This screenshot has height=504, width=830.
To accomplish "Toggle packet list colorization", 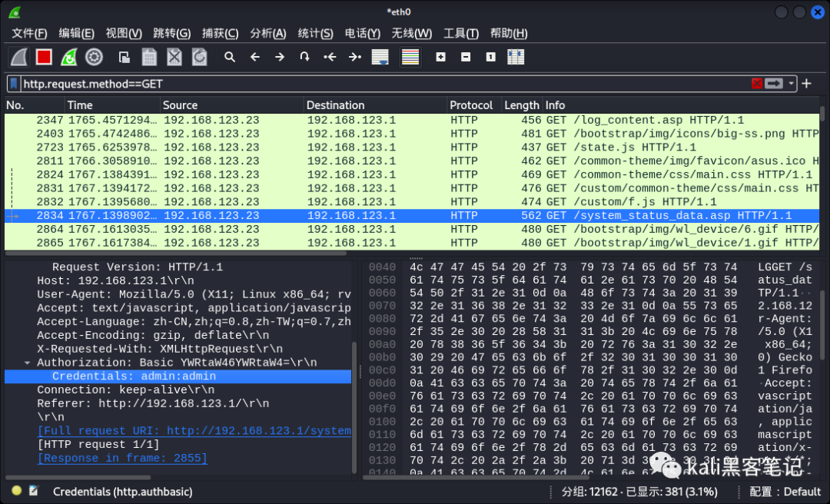I will pos(410,57).
